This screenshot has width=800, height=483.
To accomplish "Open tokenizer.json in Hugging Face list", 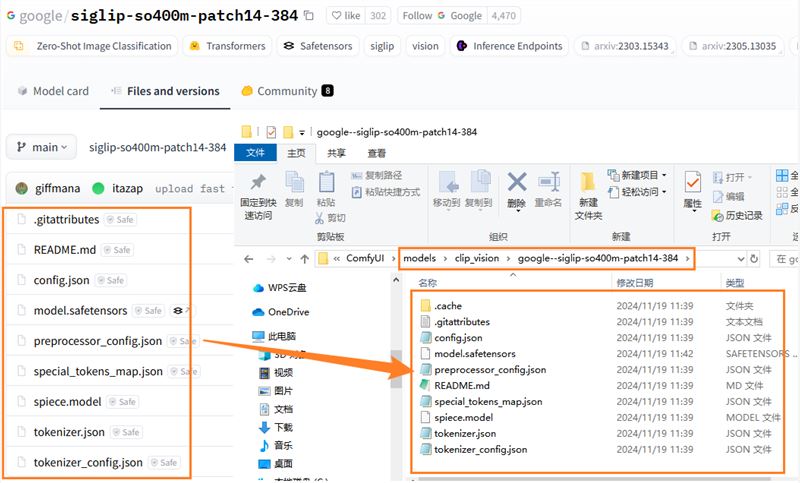I will click(x=69, y=432).
